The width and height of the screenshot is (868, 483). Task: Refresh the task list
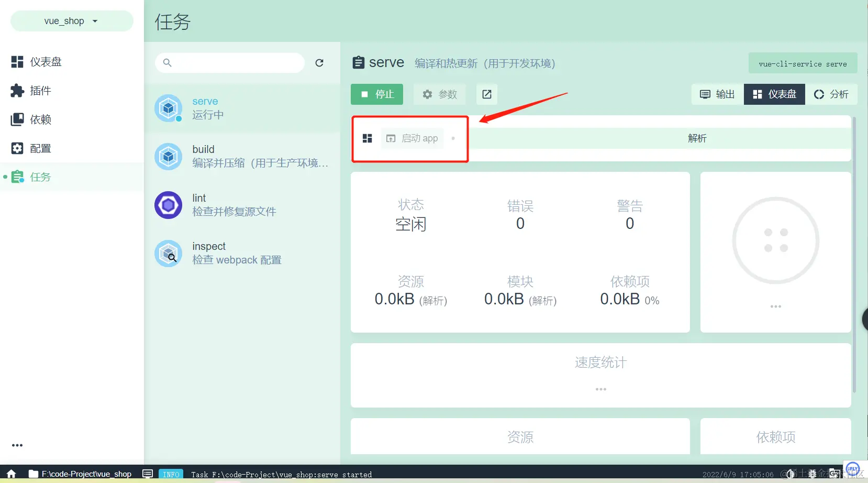tap(319, 63)
